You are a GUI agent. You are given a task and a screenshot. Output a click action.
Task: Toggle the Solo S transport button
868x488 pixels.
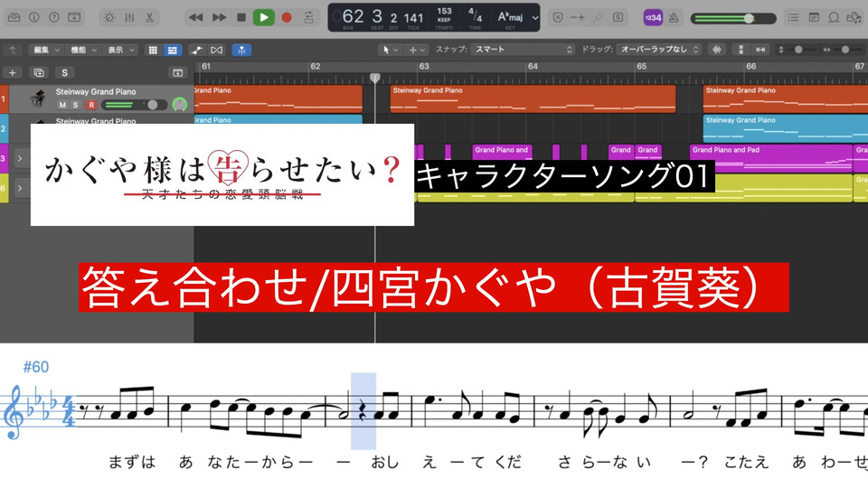[x=618, y=18]
